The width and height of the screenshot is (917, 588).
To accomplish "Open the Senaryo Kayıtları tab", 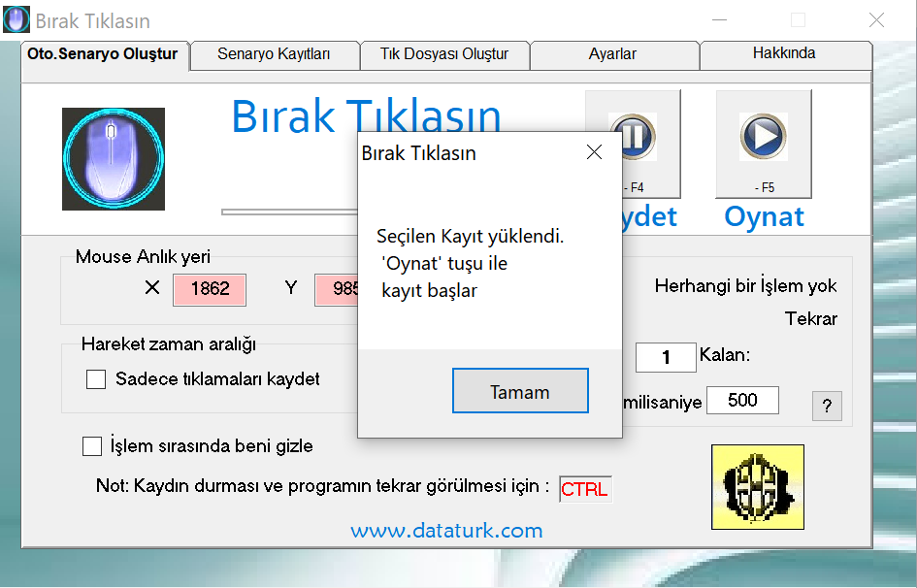I will [x=274, y=54].
